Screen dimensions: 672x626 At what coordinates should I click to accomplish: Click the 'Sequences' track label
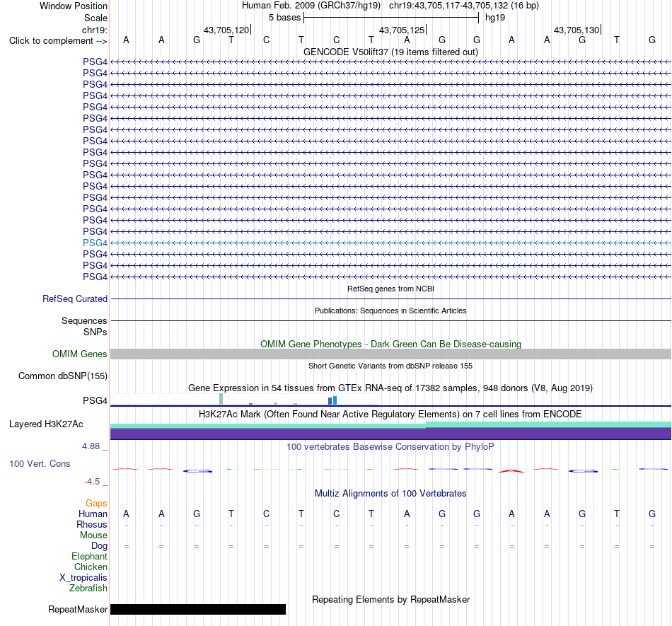click(84, 320)
